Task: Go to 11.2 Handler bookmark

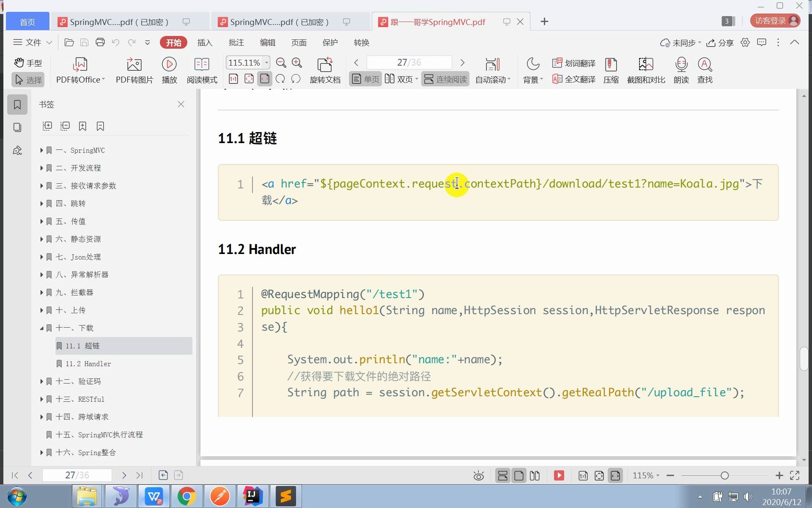Action: [x=88, y=364]
